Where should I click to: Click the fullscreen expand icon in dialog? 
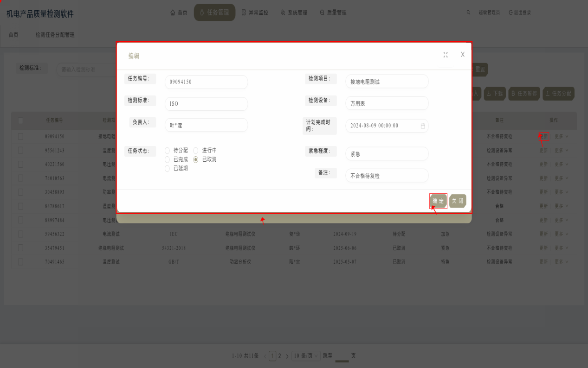click(x=446, y=55)
